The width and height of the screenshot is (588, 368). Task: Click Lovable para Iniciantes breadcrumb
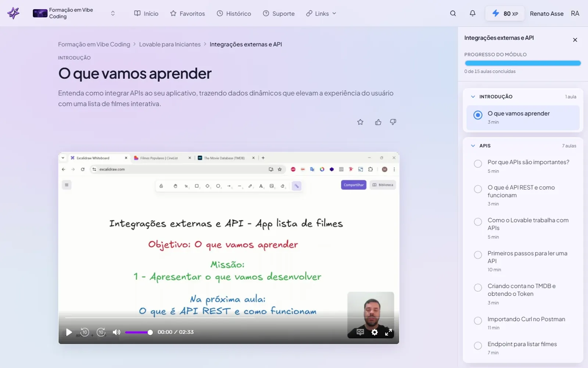pos(170,44)
